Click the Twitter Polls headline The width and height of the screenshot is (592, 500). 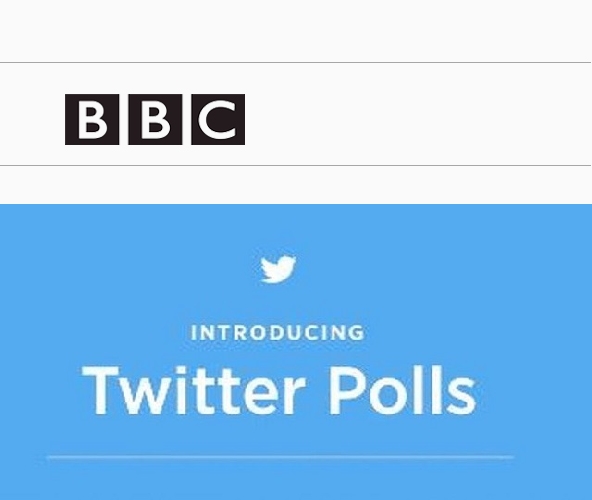tap(279, 390)
